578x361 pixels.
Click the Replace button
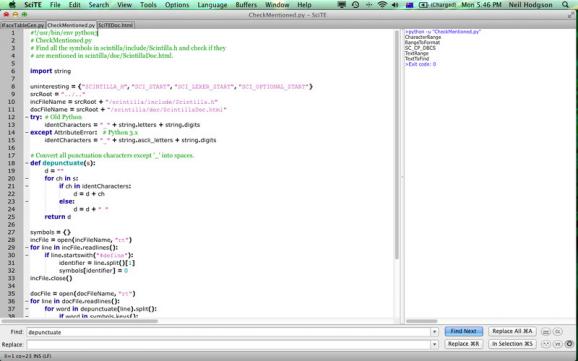[463, 344]
